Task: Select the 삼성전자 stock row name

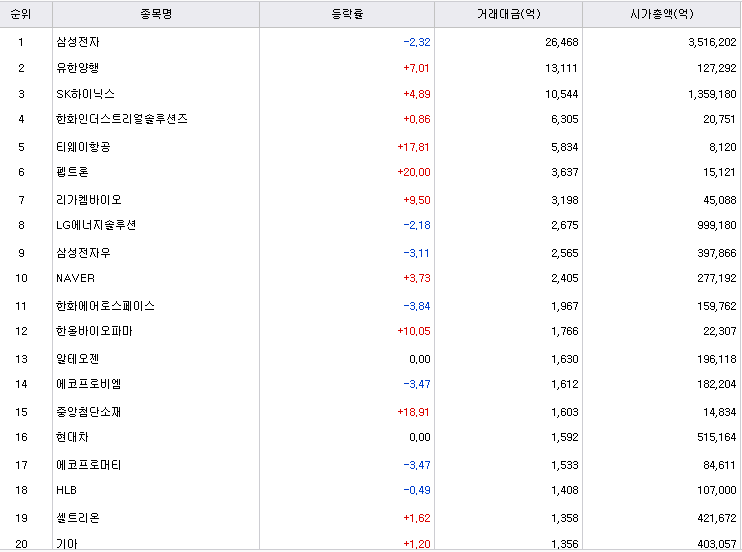Action: point(78,42)
